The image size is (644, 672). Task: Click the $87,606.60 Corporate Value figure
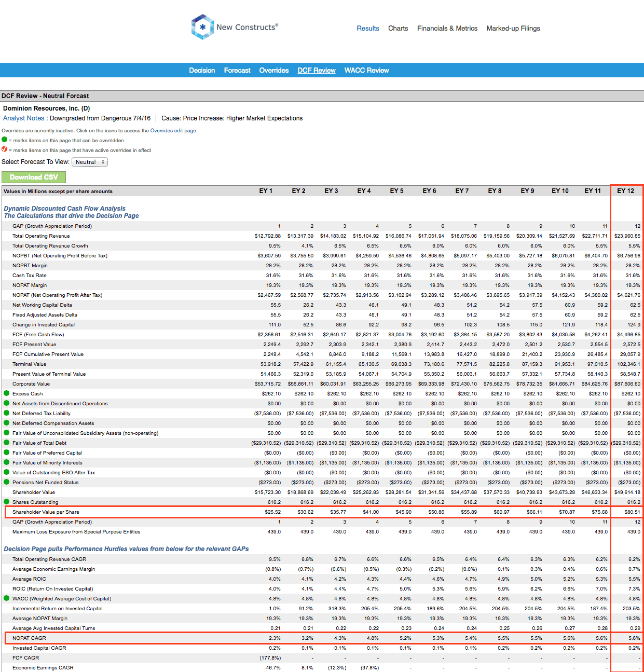click(x=627, y=384)
